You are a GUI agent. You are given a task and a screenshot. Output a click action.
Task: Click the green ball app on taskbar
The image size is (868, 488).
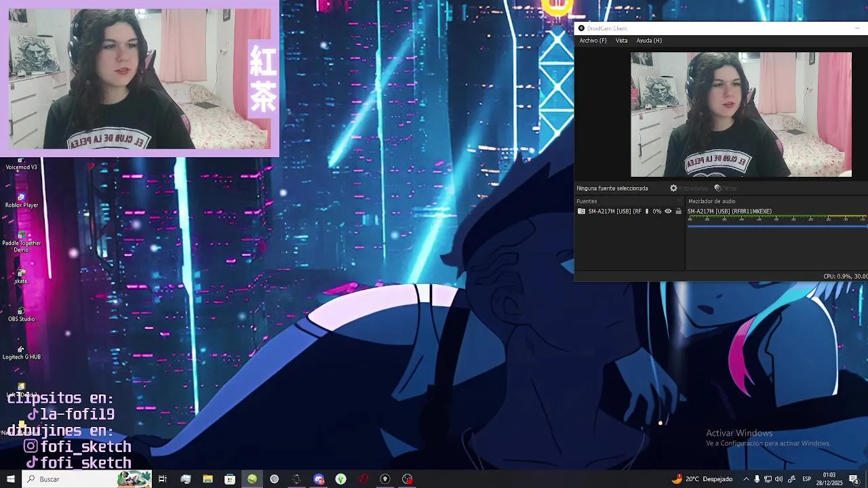[252, 479]
